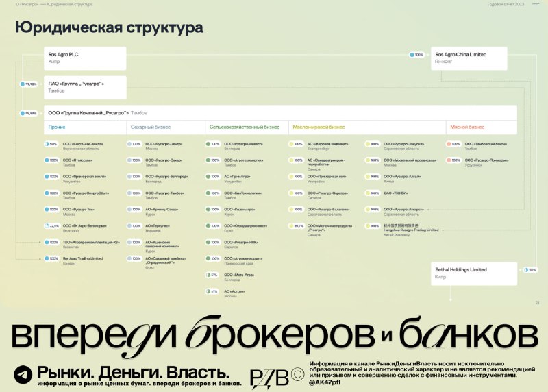Click the gray 100% badge beside ООО «Русагро-Центр»
Image resolution: width=548 pixels, height=392 pixels.
point(134,144)
